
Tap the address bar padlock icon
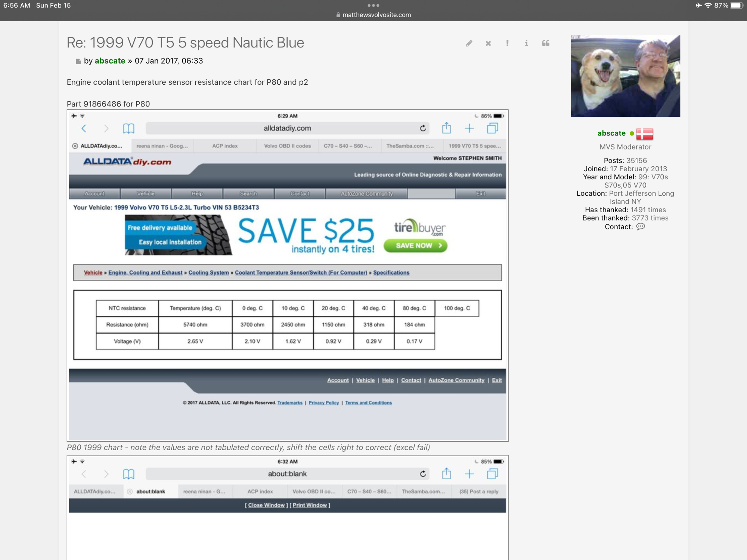(338, 15)
